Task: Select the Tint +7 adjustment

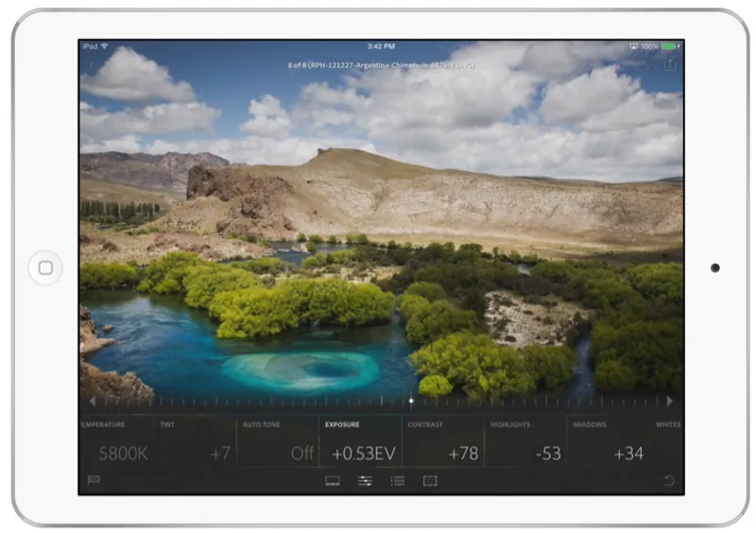Action: click(x=195, y=441)
